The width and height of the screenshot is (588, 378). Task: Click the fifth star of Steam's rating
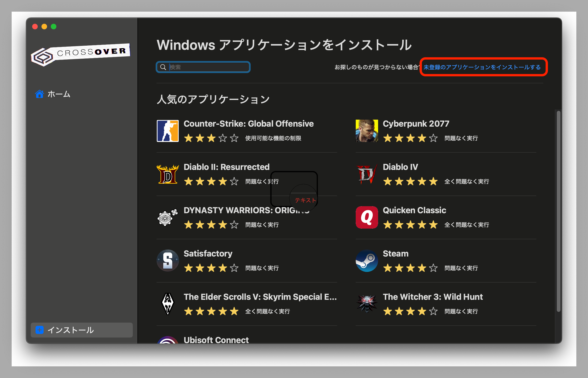tap(433, 268)
